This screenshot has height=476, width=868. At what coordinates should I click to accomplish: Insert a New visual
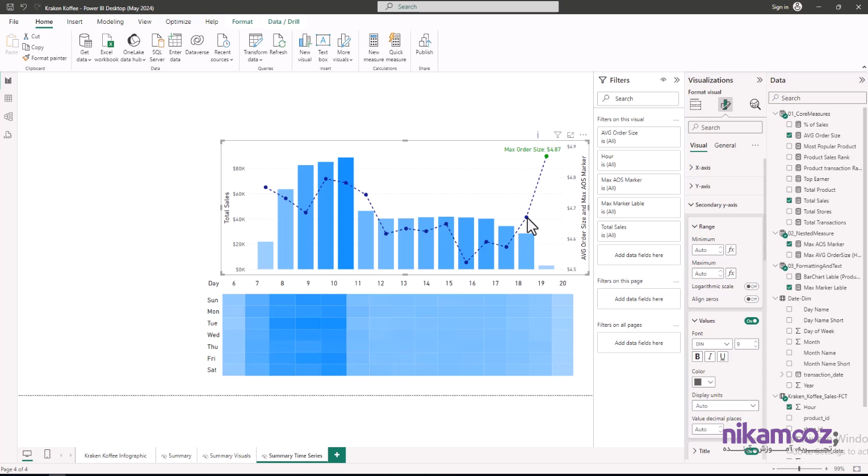click(305, 48)
